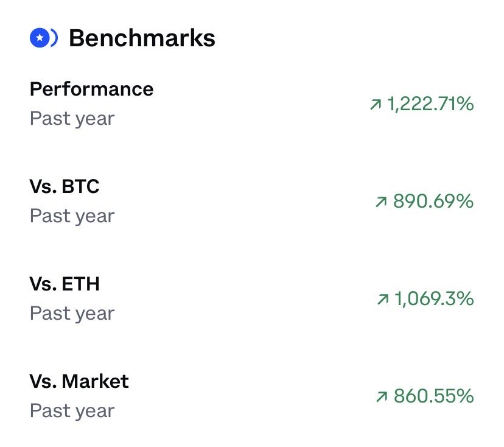This screenshot has width=504, height=447.
Task: Open the Performance benchmark label
Action: click(x=91, y=89)
